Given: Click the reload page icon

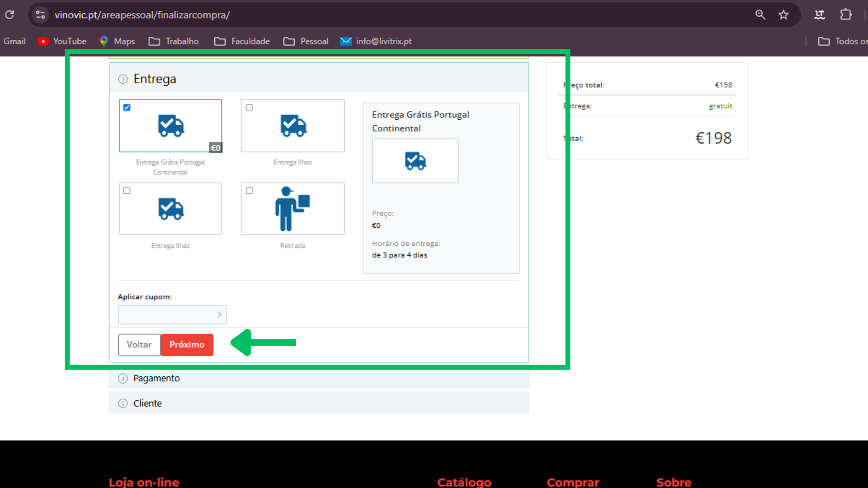Looking at the screenshot, I should (9, 15).
